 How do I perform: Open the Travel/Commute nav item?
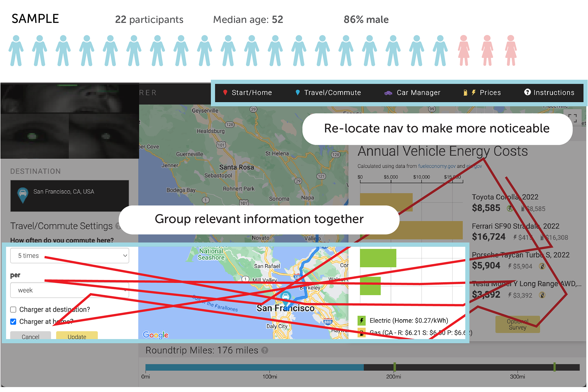328,92
